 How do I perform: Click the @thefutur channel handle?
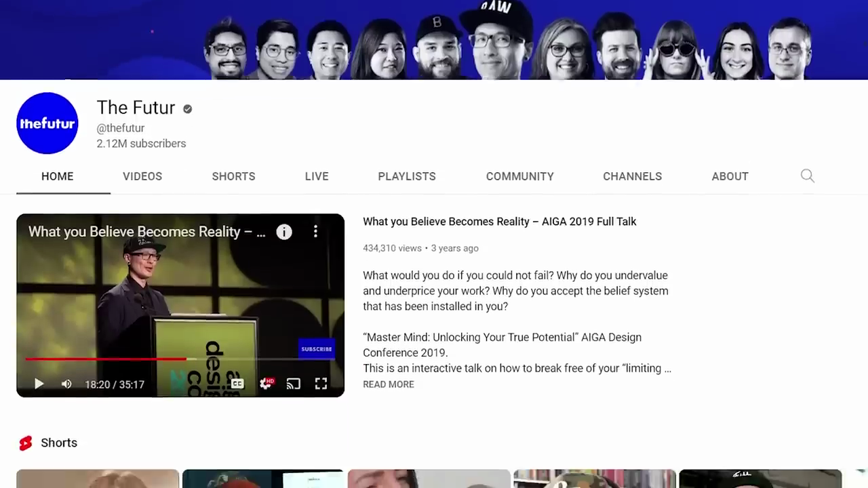[121, 128]
